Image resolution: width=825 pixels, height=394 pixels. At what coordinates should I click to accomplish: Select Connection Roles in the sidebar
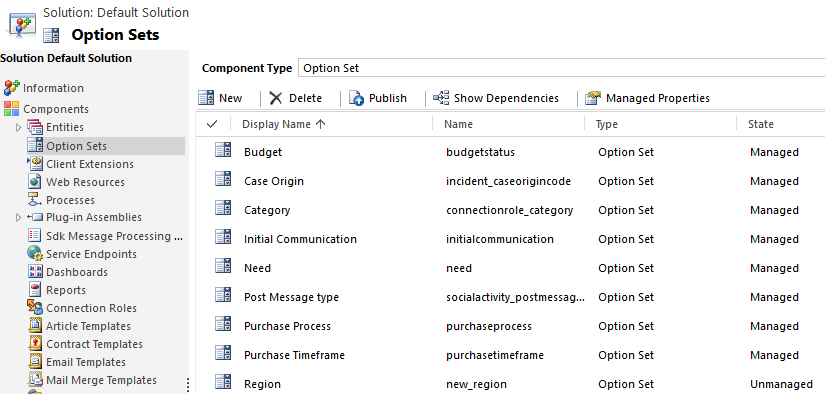[92, 308]
